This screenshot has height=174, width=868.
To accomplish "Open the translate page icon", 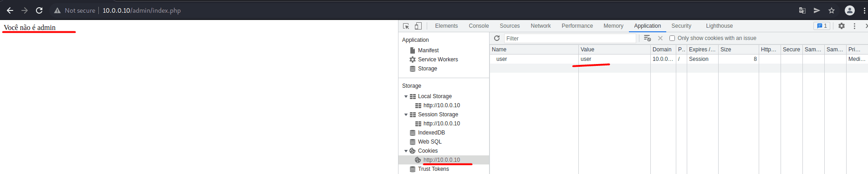I will (x=802, y=10).
